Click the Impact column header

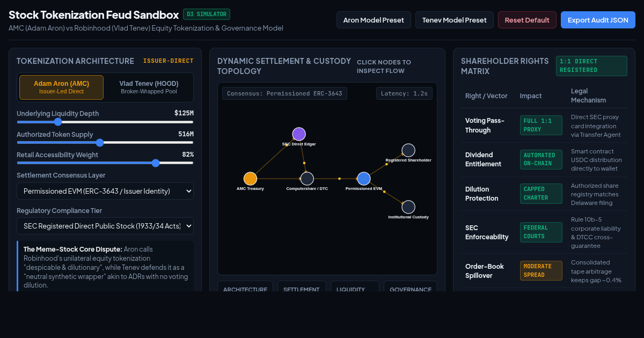[x=531, y=96]
